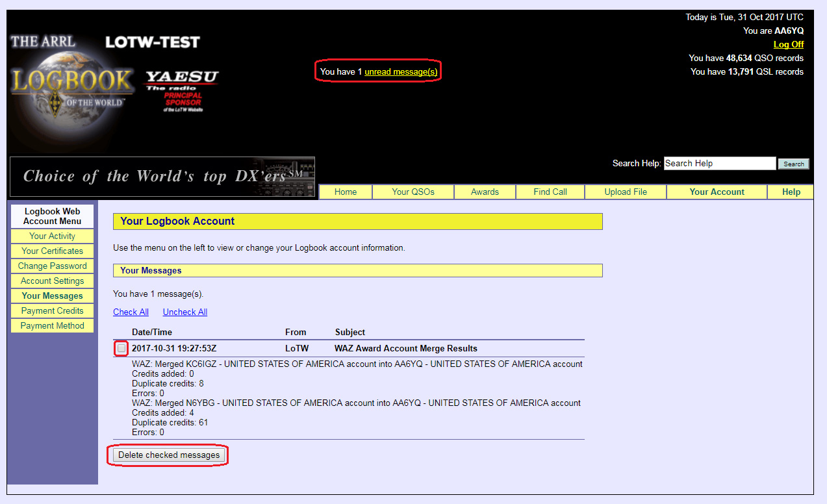Open the unread message(s) link
This screenshot has width=827, height=504.
[x=401, y=71]
